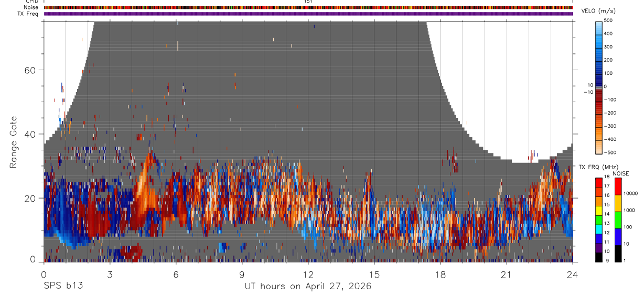
Task: Click the purple TX Freq strip at top
Action: (308, 14)
